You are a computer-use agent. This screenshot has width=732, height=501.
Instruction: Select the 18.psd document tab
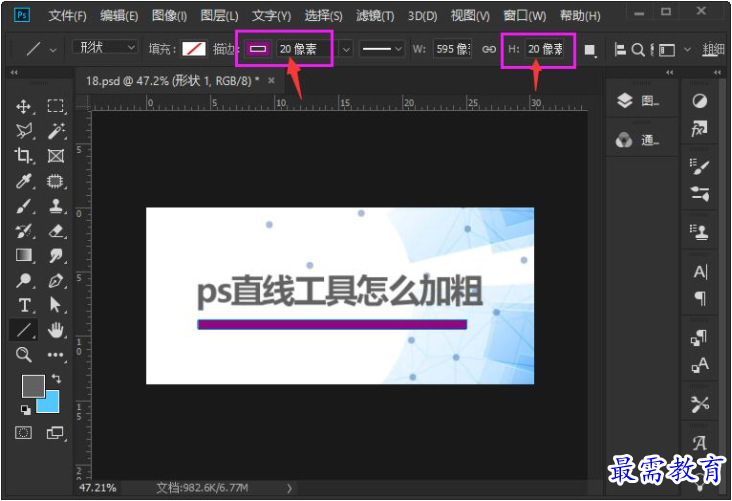(172, 81)
